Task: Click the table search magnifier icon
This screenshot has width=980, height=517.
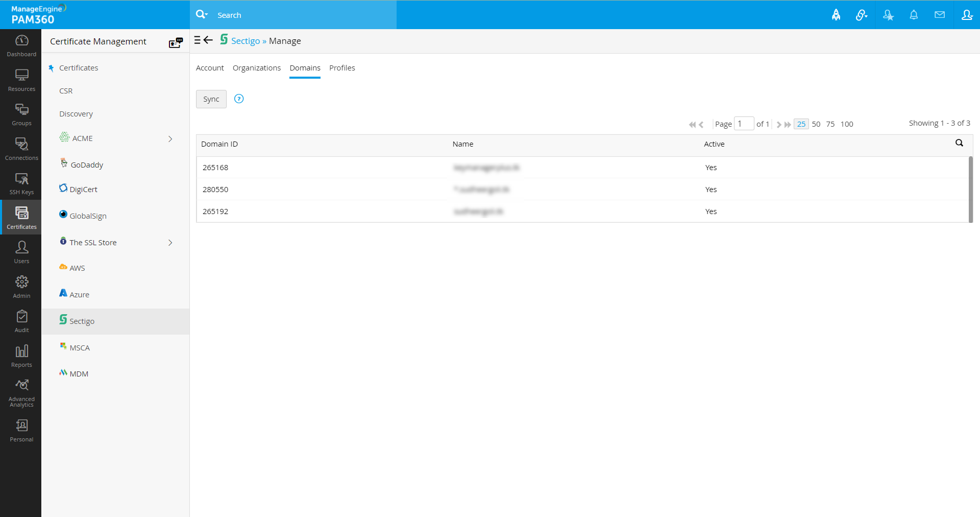Action: coord(959,143)
